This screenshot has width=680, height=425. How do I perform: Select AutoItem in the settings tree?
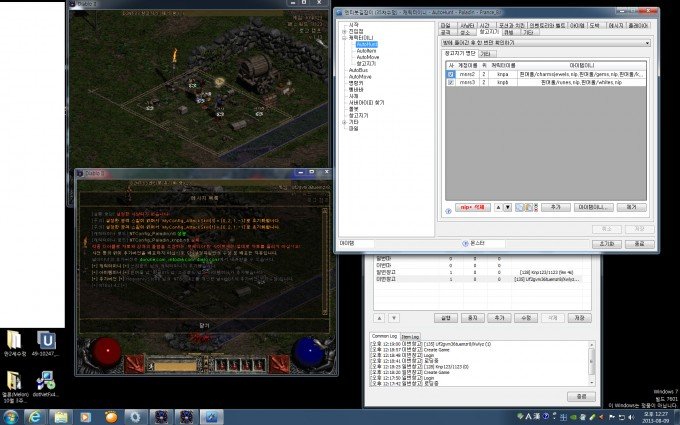(x=366, y=51)
